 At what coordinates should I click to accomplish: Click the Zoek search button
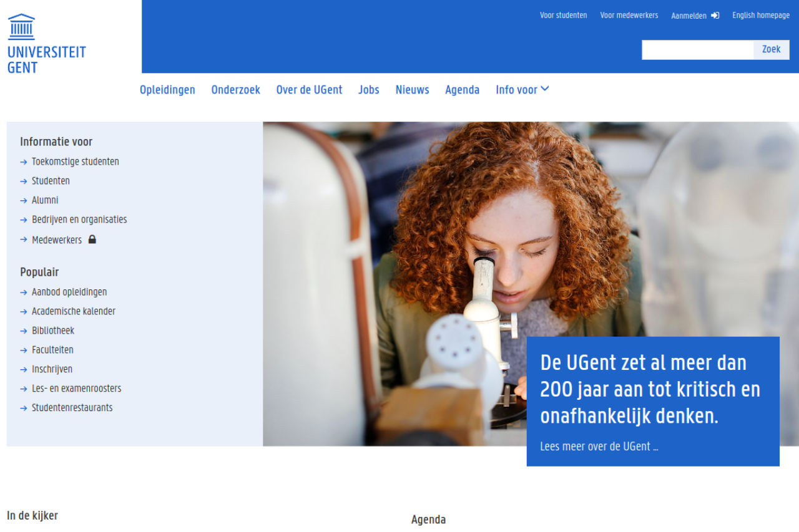(x=771, y=50)
